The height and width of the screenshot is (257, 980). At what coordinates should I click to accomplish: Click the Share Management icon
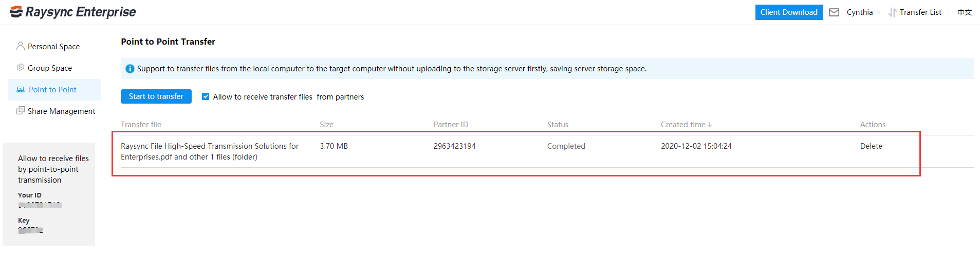pyautogui.click(x=21, y=111)
